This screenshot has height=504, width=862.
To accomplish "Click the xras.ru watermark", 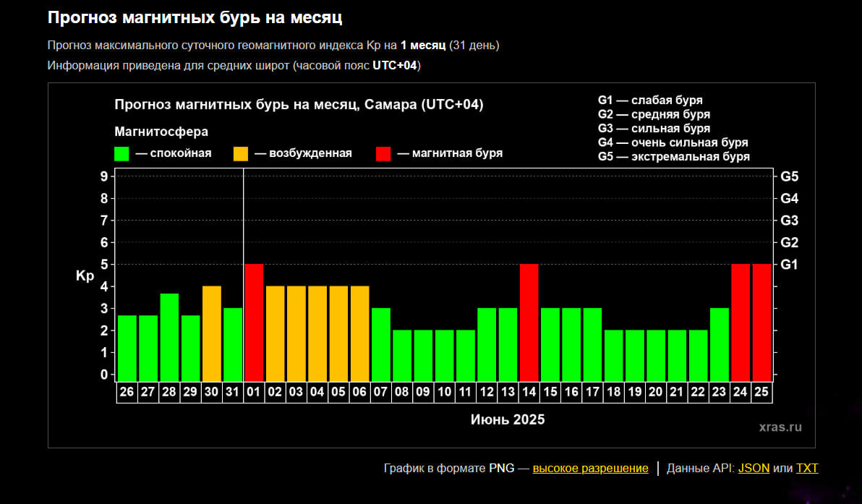I will pyautogui.click(x=780, y=427).
